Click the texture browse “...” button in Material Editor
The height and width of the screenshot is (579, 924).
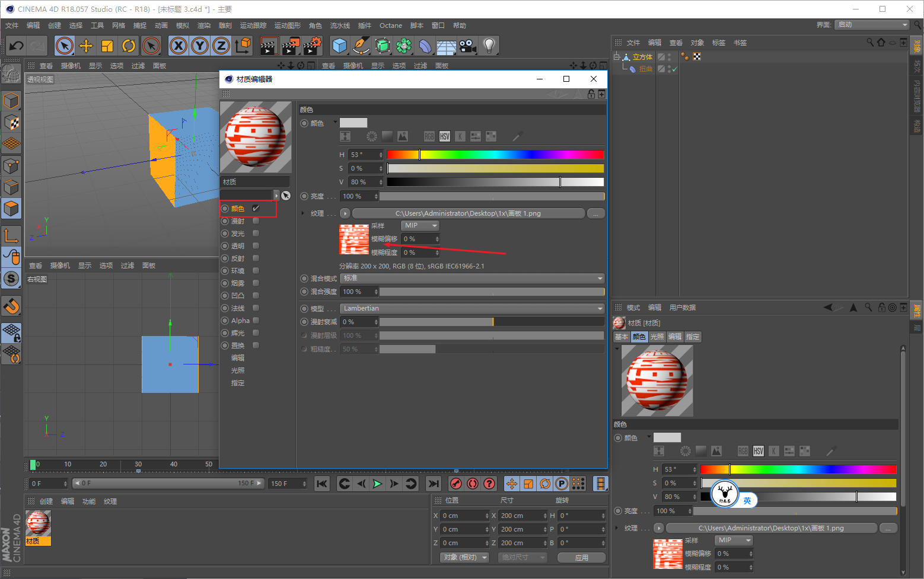(596, 213)
